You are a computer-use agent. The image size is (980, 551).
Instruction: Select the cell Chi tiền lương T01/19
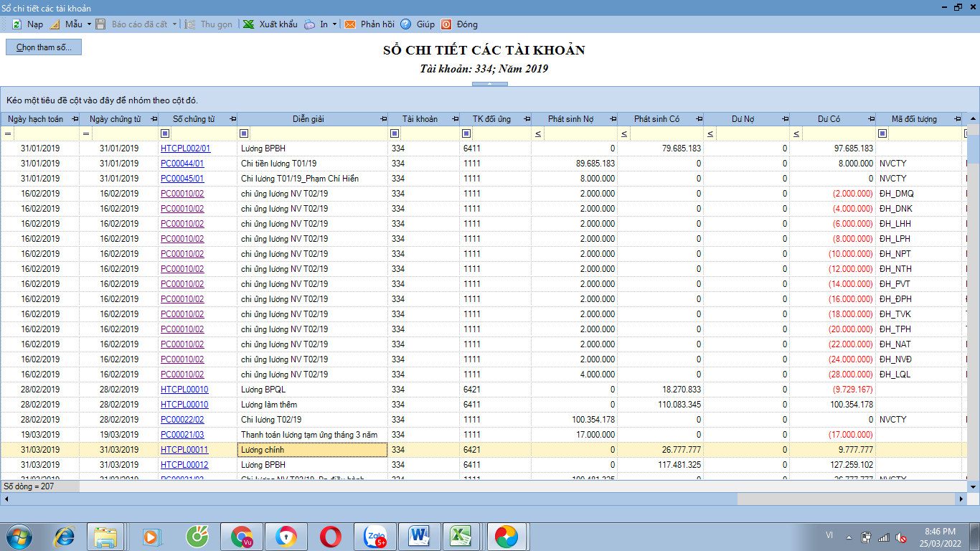tap(312, 164)
